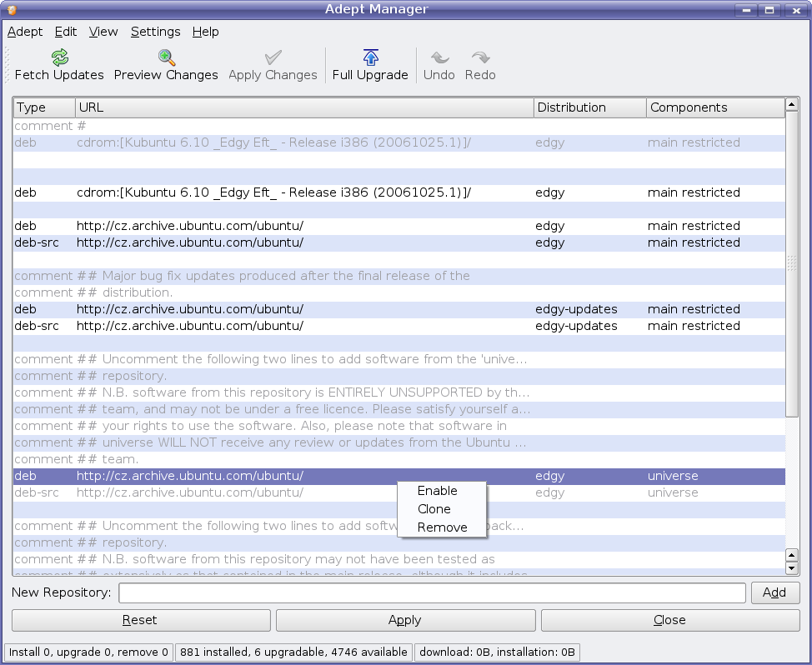Click the Redo arrow icon
812x665 pixels.
(480, 57)
